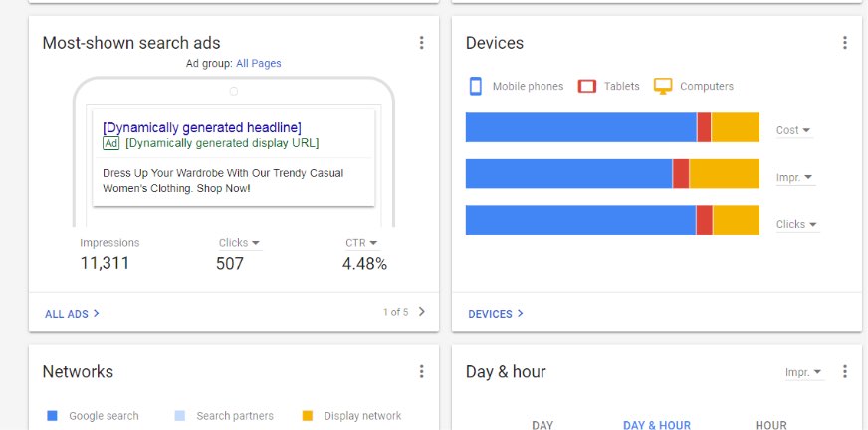This screenshot has height=430, width=868.
Task: Expand the Impr. dropdown beside the device bars
Action: point(794,177)
